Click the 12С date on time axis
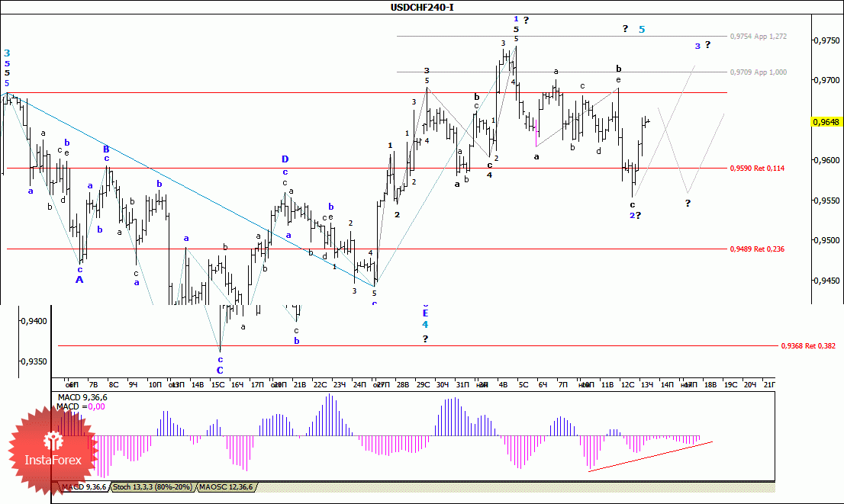The height and width of the screenshot is (504, 844). pos(627,384)
